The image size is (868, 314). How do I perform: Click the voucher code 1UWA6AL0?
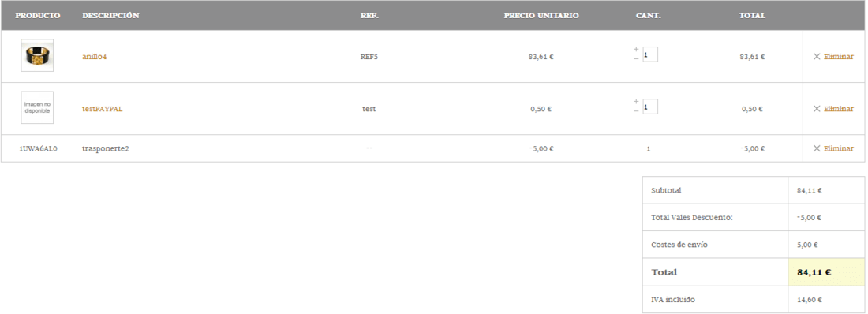coord(38,148)
